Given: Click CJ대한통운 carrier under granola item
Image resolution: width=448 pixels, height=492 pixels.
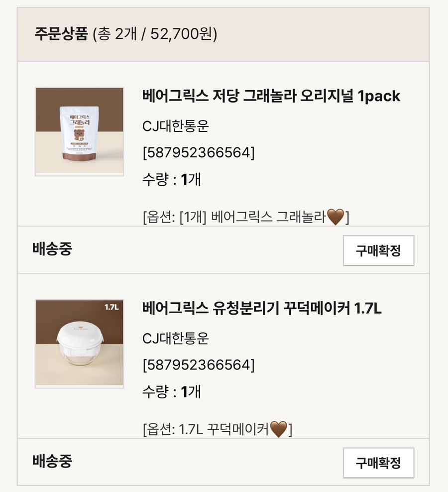Looking at the screenshot, I should pos(175,126).
